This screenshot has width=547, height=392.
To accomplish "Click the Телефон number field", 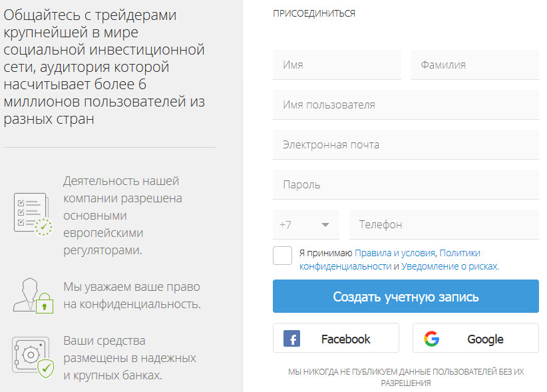I will (444, 225).
